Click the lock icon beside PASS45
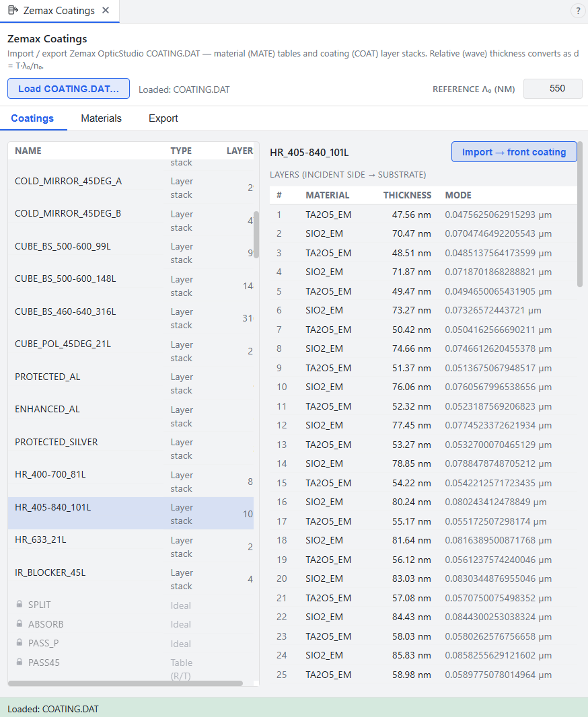 (20, 662)
